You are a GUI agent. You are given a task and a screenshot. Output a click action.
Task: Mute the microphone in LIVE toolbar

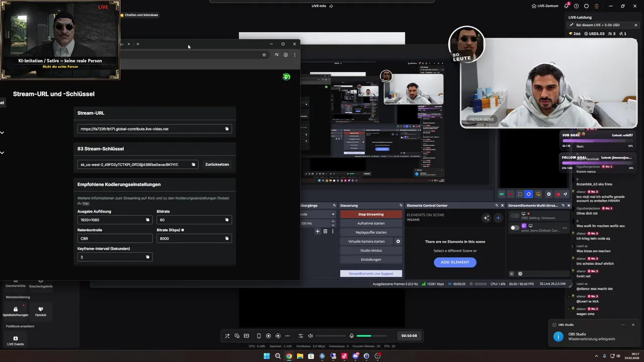[352, 336]
